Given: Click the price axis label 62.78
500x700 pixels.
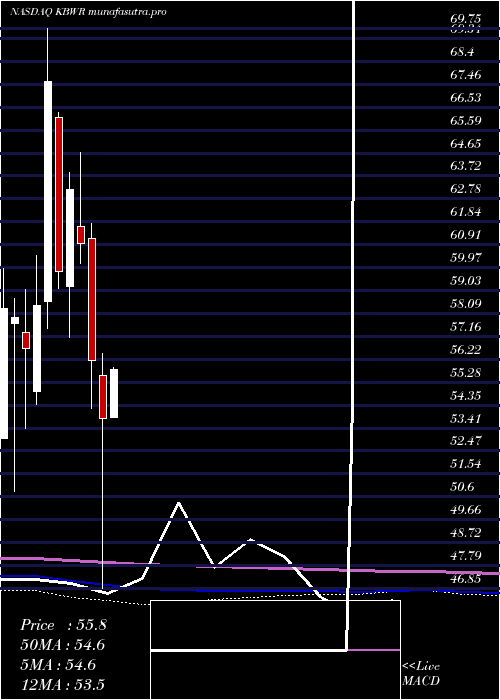Looking at the screenshot, I should tap(466, 189).
